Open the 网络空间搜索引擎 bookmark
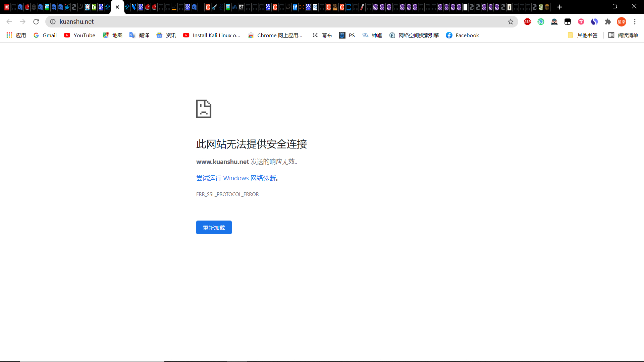 (x=414, y=35)
